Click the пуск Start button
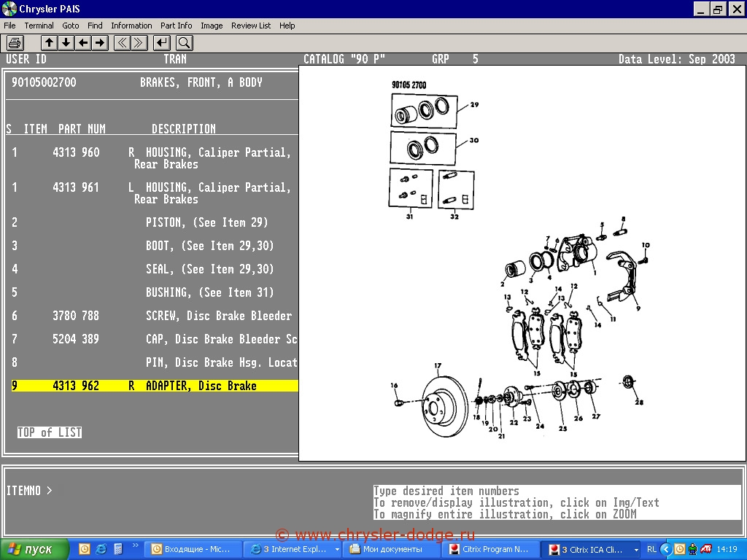The image size is (747, 560). [x=34, y=550]
